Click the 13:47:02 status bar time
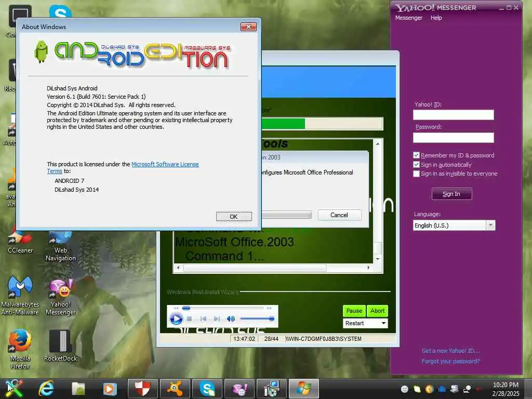532x399 pixels. pos(244,339)
